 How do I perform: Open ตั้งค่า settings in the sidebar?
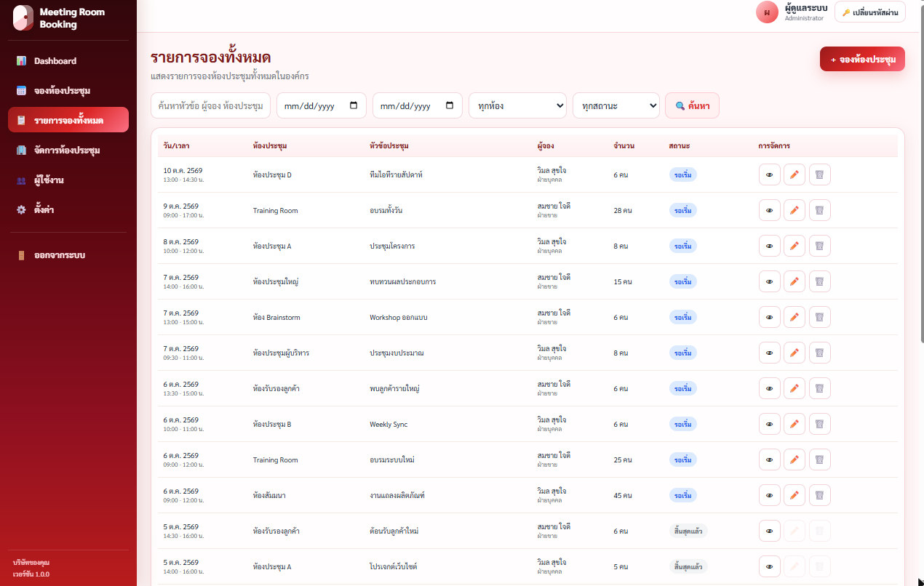coord(68,210)
